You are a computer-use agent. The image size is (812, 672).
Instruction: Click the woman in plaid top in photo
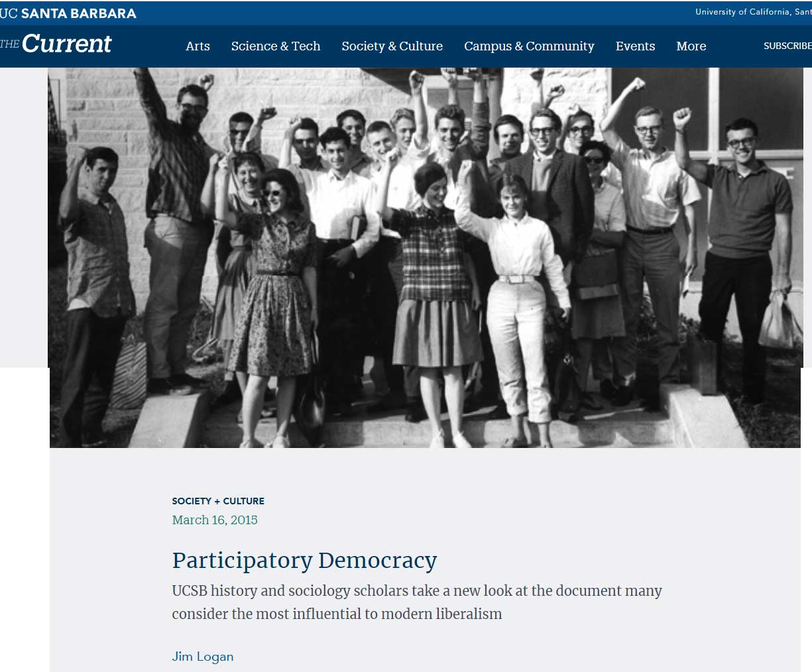coord(433,292)
